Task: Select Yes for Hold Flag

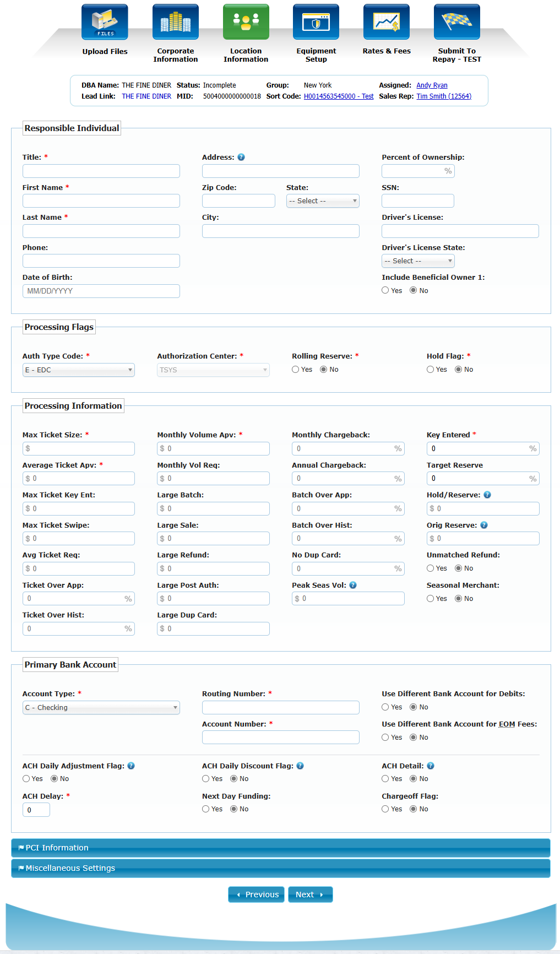Action: click(431, 370)
